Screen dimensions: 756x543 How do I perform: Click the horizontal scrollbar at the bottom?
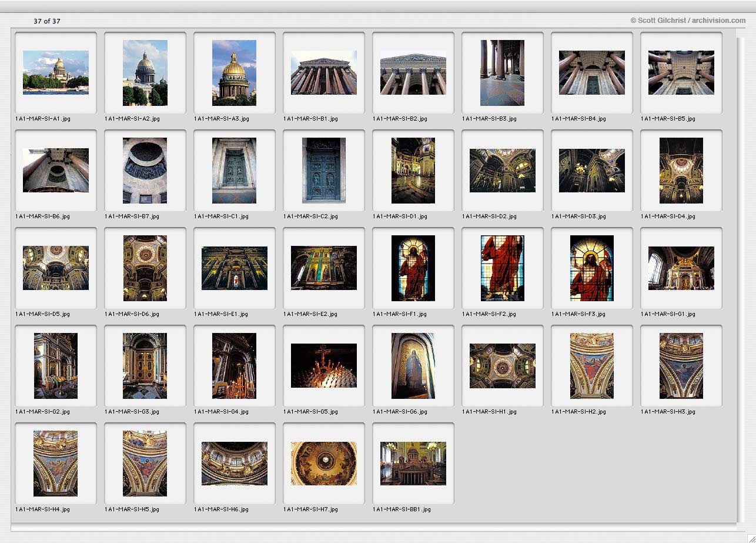[373, 527]
